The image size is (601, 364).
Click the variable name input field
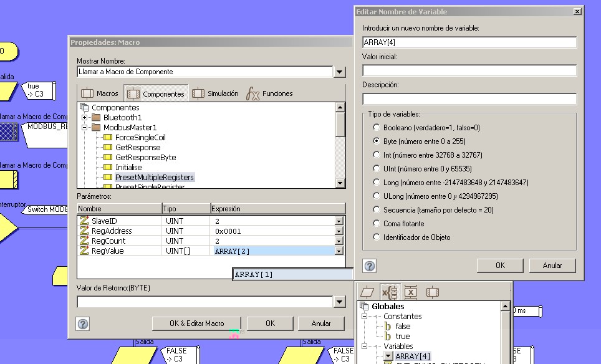tap(469, 42)
